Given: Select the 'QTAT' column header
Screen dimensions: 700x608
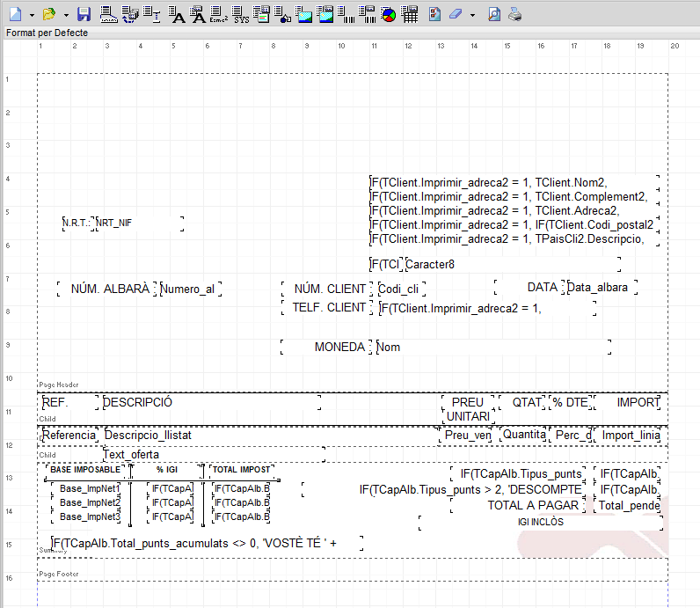Looking at the screenshot, I should (x=522, y=402).
